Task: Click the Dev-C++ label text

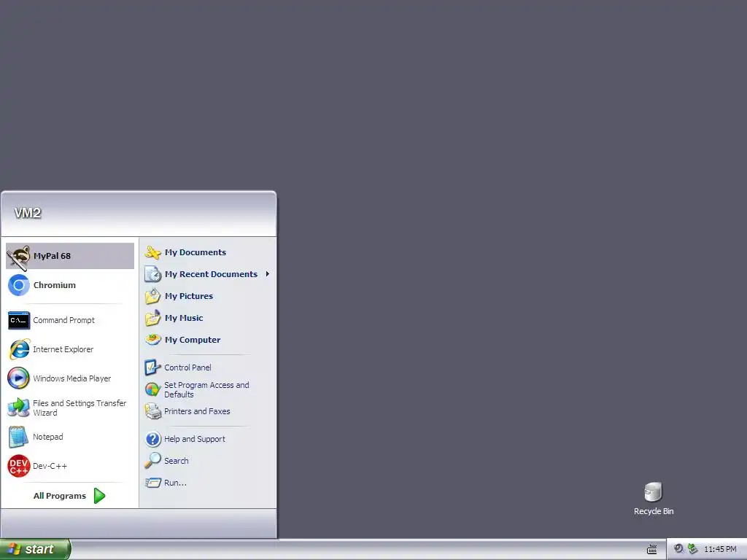Action: point(50,466)
